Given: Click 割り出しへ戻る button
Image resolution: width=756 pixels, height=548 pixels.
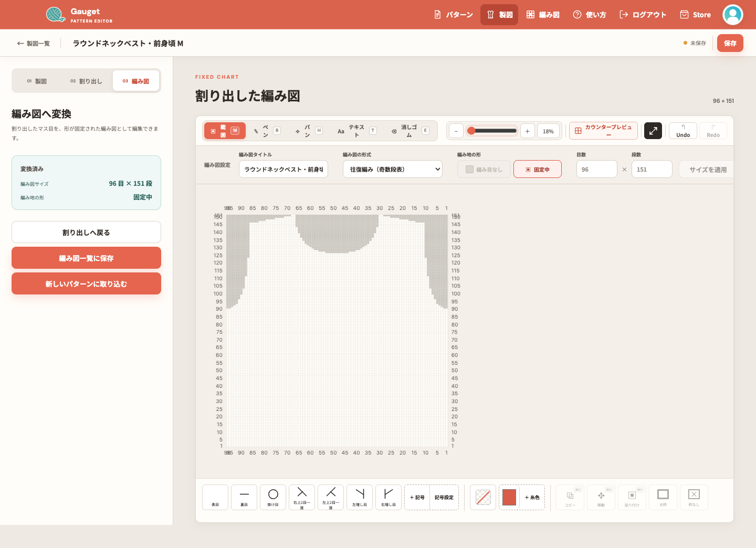Looking at the screenshot, I should pos(86,232).
